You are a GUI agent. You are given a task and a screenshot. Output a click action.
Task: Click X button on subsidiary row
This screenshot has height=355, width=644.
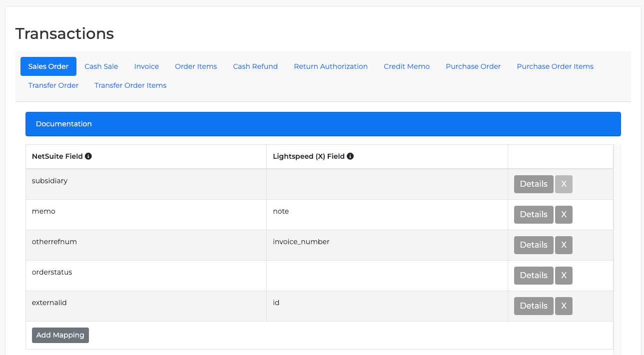pos(564,184)
